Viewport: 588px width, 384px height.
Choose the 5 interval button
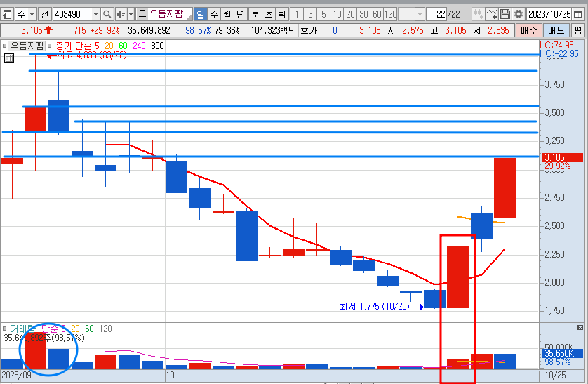[323, 14]
